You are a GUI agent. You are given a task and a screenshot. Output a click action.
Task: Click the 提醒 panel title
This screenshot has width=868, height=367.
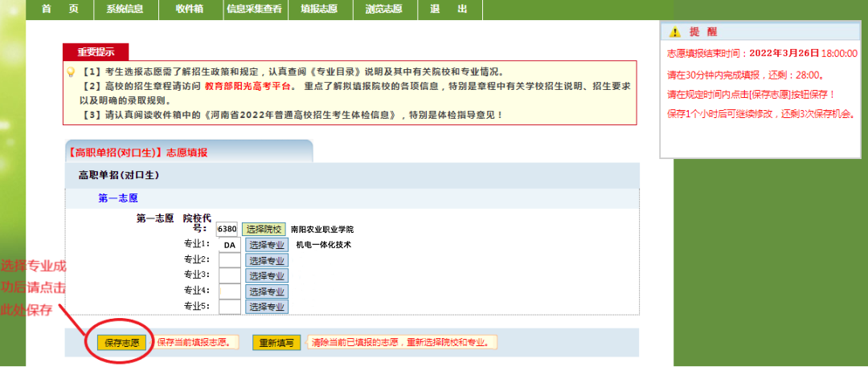point(703,32)
